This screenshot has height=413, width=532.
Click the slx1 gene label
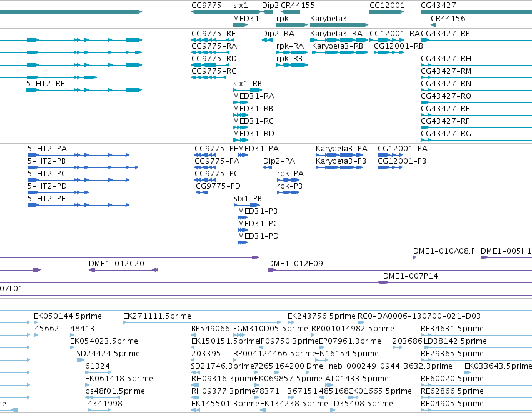tap(241, 6)
